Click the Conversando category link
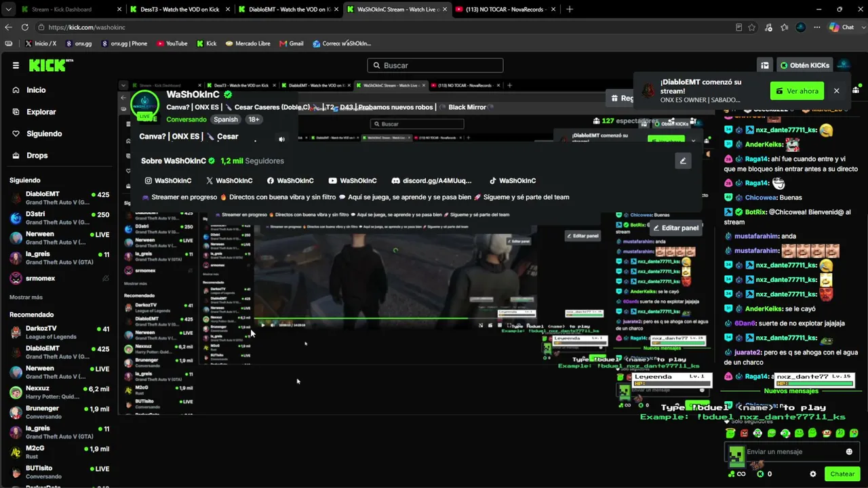This screenshot has height=488, width=868. point(186,119)
